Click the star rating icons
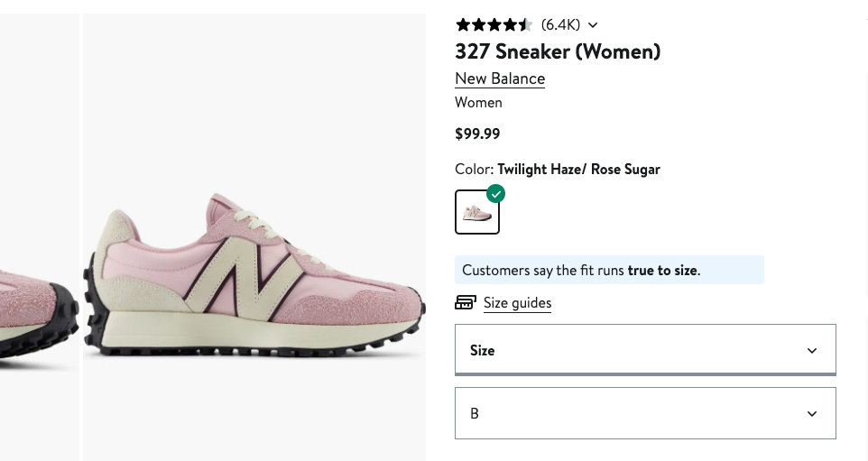 [494, 25]
